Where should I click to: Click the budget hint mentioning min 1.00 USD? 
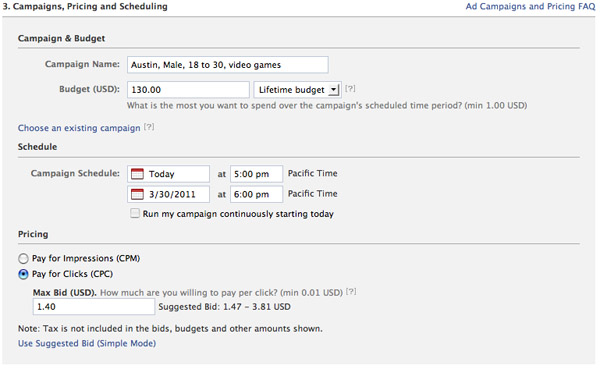(327, 105)
